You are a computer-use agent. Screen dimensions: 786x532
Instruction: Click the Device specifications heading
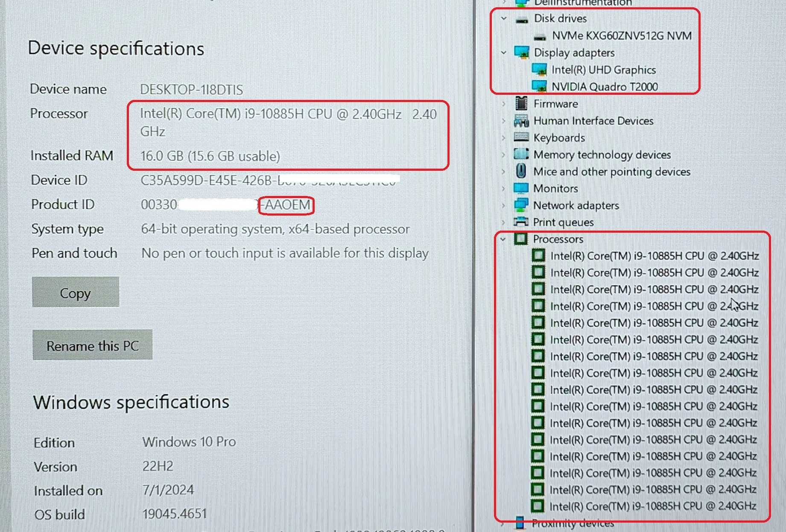tap(116, 48)
